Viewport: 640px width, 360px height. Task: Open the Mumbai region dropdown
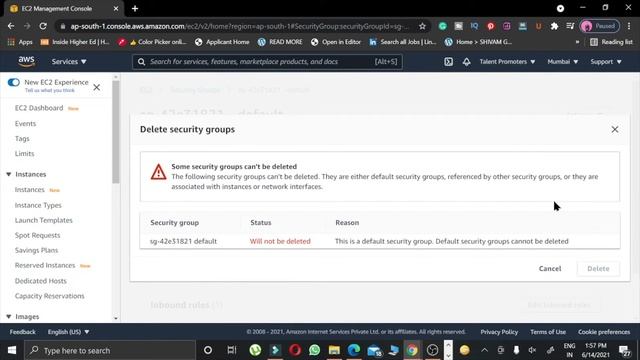point(562,62)
